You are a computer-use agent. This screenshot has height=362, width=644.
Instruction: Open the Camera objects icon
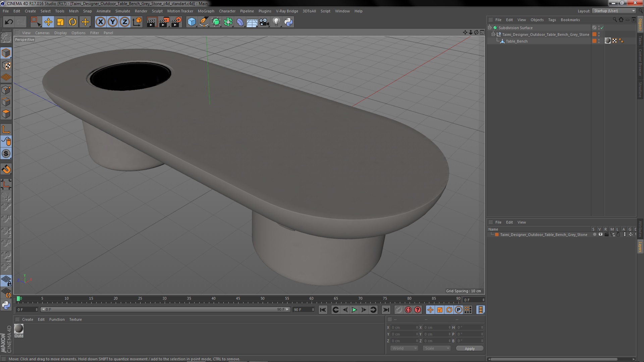pos(264,22)
